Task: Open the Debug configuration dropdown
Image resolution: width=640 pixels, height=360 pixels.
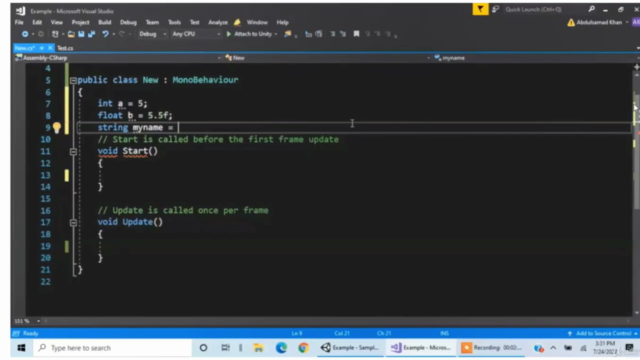Action: (x=152, y=34)
